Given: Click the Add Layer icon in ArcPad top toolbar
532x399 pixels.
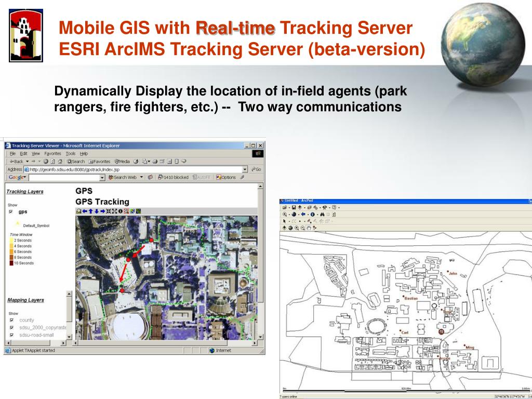Looking at the screenshot, I should 300,207.
